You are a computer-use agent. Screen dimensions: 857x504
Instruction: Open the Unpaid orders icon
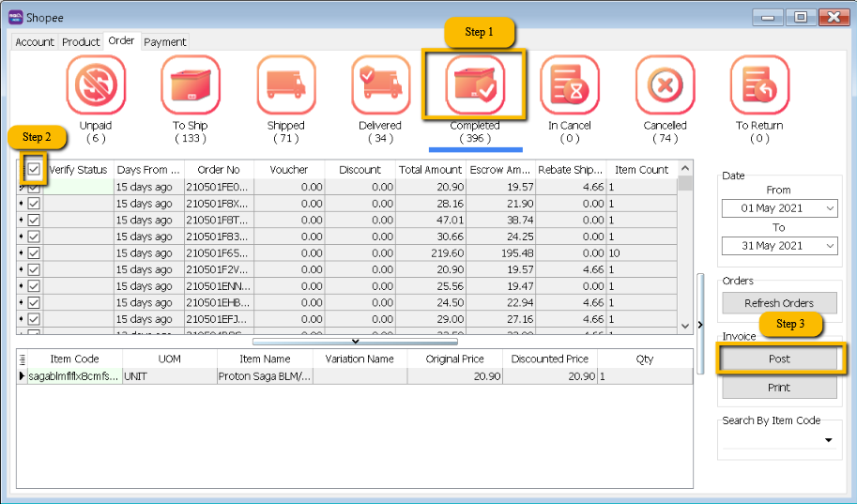coord(95,86)
